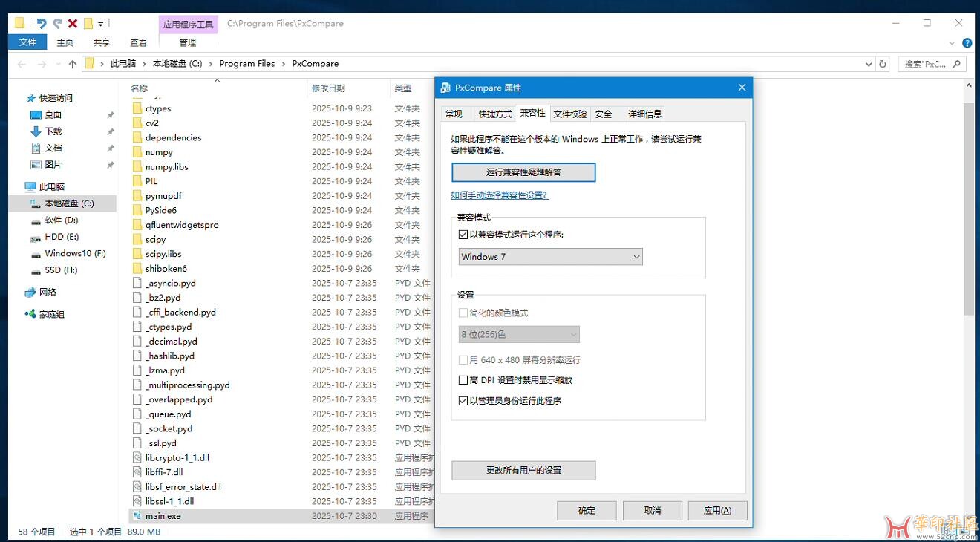Open the 下载 quick access folder
Screen dimensions: 980x542
point(53,131)
